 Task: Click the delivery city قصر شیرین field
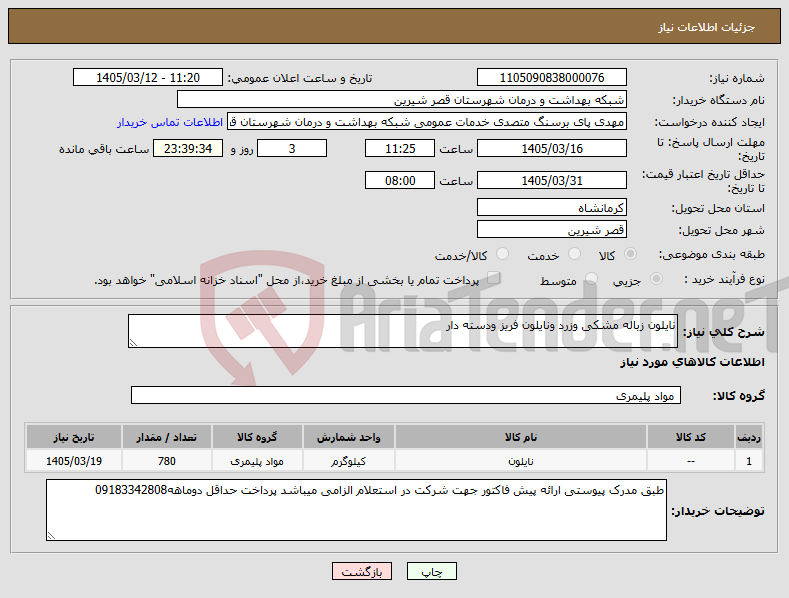[x=551, y=230]
